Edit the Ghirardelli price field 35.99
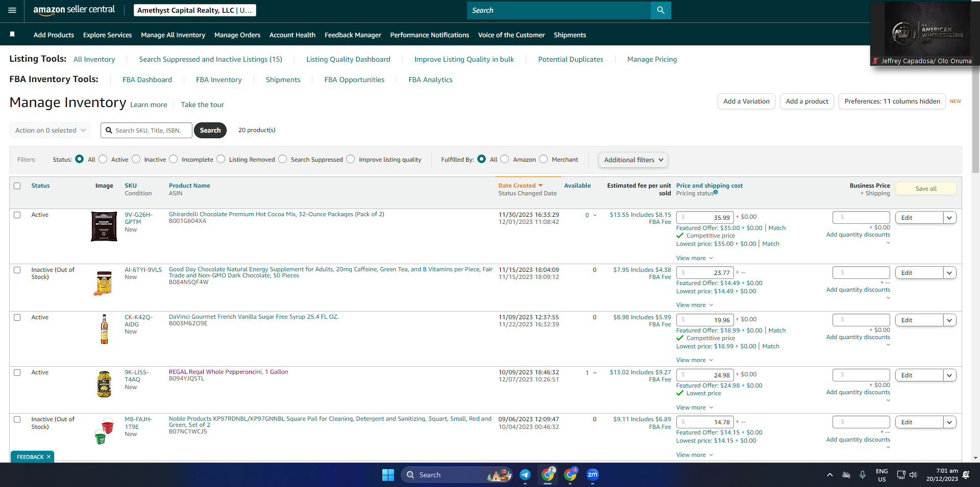Image resolution: width=980 pixels, height=487 pixels. click(x=705, y=217)
